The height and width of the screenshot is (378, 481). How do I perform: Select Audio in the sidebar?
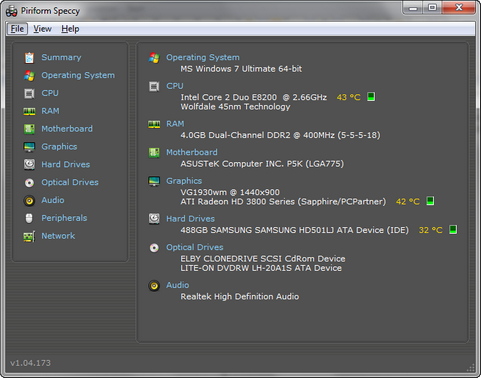pos(53,200)
